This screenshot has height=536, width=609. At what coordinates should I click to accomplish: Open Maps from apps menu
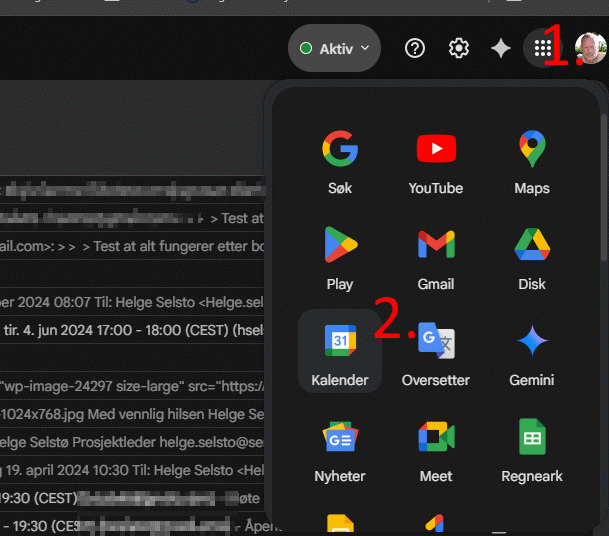[532, 162]
